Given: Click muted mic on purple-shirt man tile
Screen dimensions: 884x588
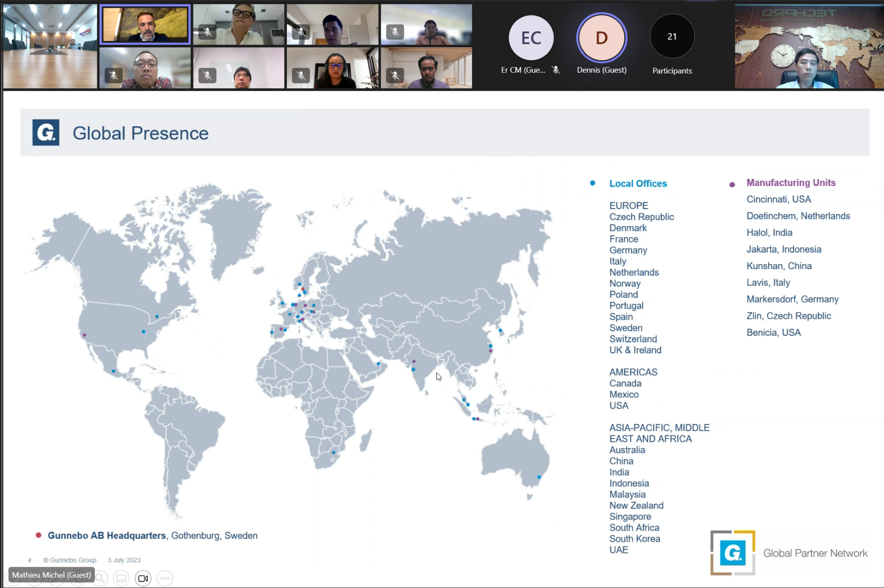Looking at the screenshot, I should click(x=395, y=75).
